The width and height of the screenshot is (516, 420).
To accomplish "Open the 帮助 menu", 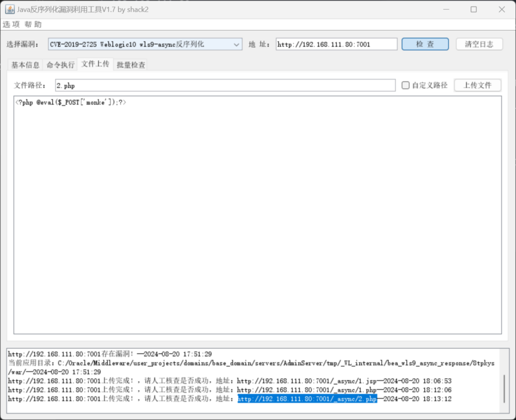I will coord(33,24).
